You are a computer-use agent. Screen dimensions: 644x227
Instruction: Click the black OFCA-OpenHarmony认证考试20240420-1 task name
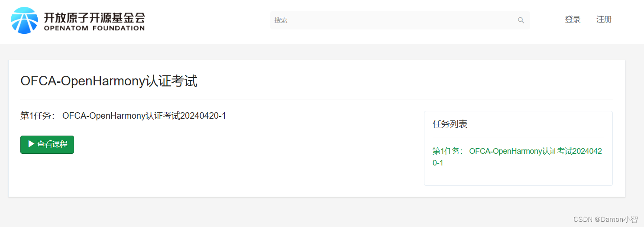[x=144, y=116]
